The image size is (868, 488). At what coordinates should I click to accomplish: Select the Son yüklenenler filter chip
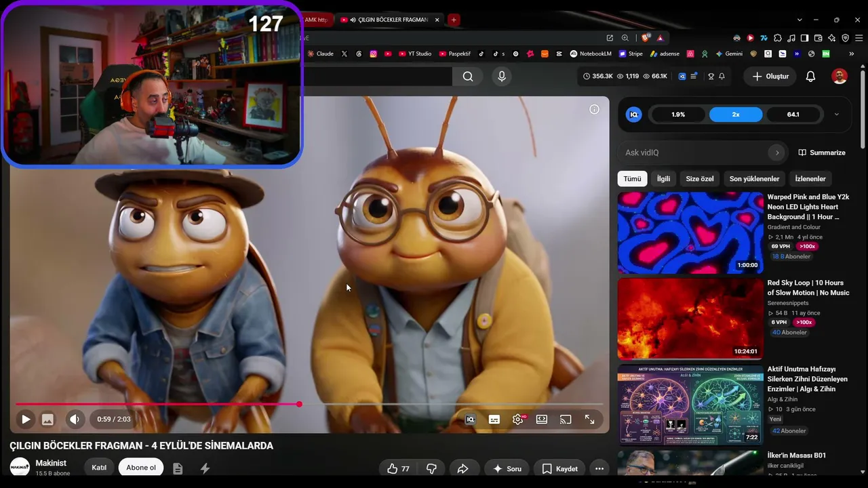pos(754,179)
